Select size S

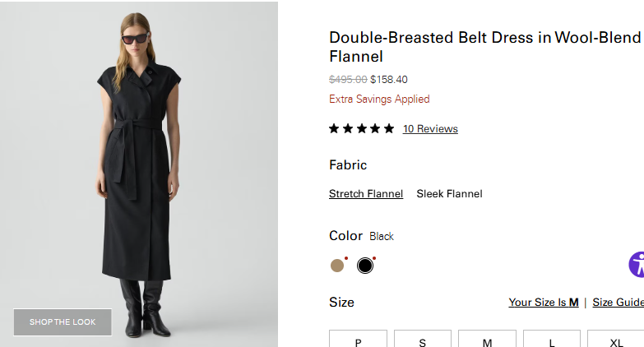[x=423, y=340]
